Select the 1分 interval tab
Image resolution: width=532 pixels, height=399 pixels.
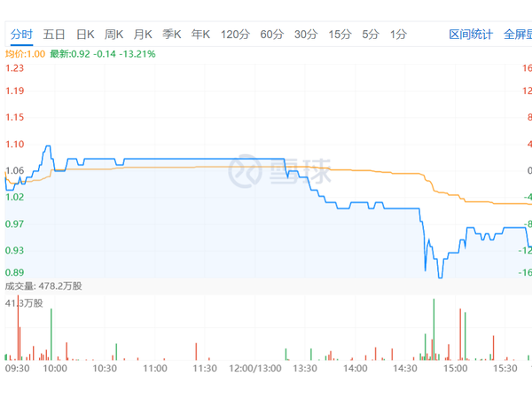coord(398,35)
